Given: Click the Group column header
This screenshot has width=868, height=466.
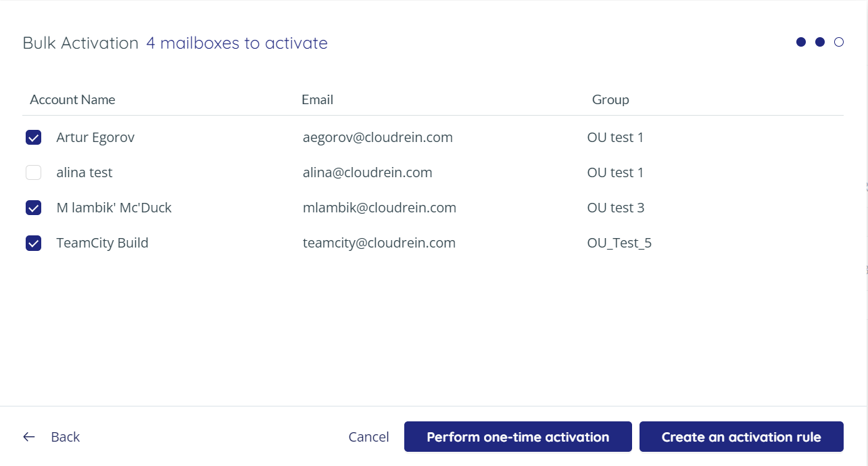Looking at the screenshot, I should pyautogui.click(x=610, y=99).
